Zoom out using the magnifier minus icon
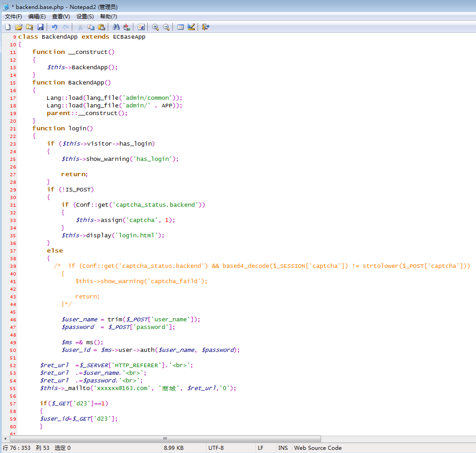Viewport: 476px width, 453px height. pyautogui.click(x=166, y=27)
